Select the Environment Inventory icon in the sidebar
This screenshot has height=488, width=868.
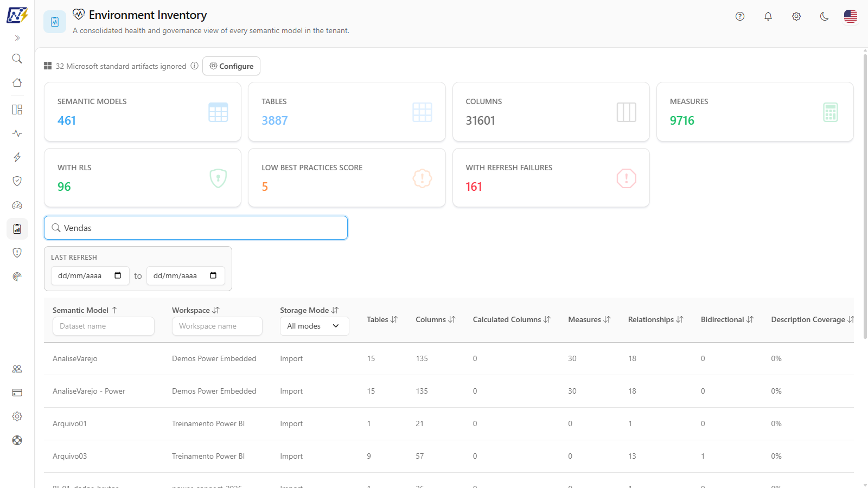coord(17,229)
